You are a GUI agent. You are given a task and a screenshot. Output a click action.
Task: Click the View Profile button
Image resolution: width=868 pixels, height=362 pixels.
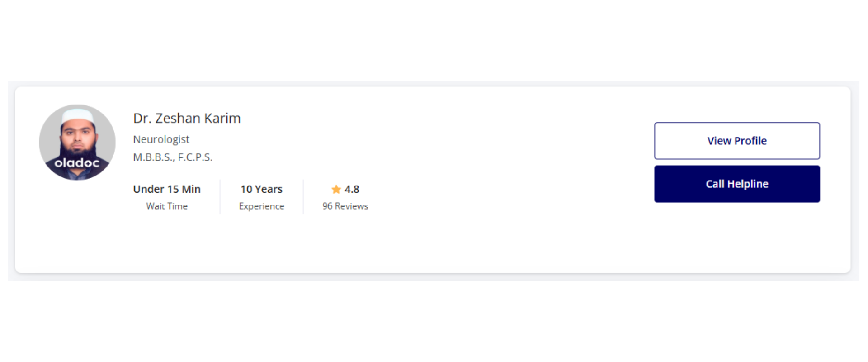737,141
